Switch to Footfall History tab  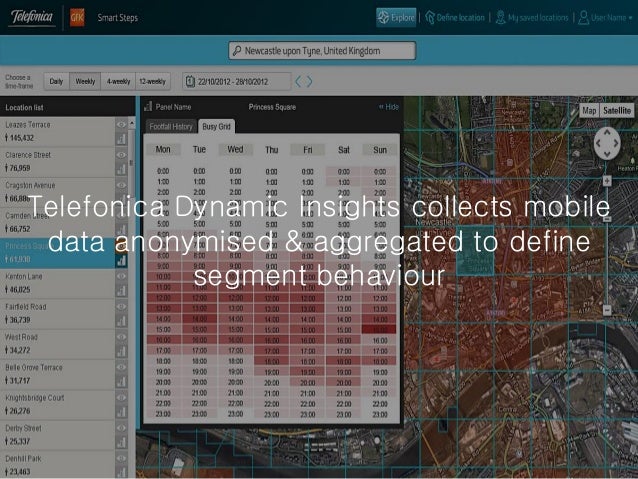tap(170, 127)
